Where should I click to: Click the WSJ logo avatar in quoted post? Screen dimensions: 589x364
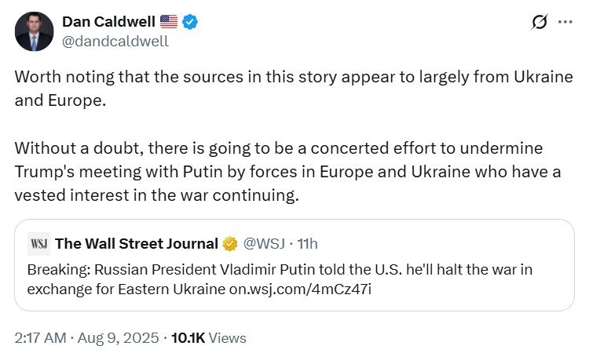click(38, 243)
